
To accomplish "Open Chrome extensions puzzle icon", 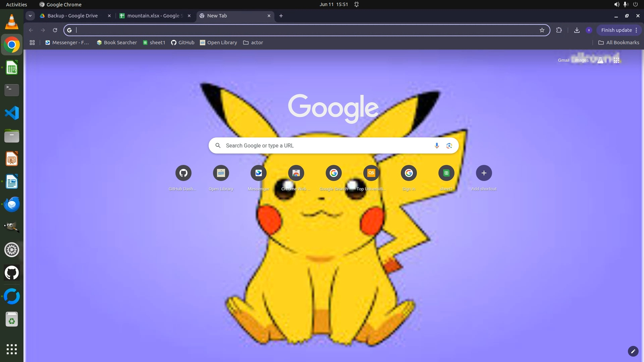I will point(559,30).
